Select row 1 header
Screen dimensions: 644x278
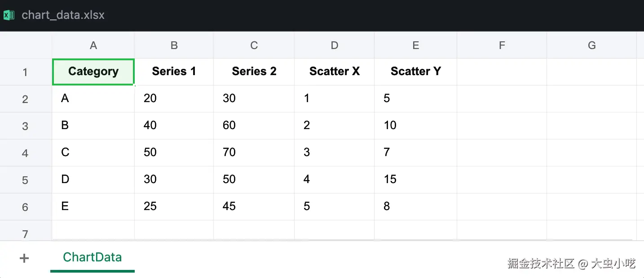(x=25, y=72)
